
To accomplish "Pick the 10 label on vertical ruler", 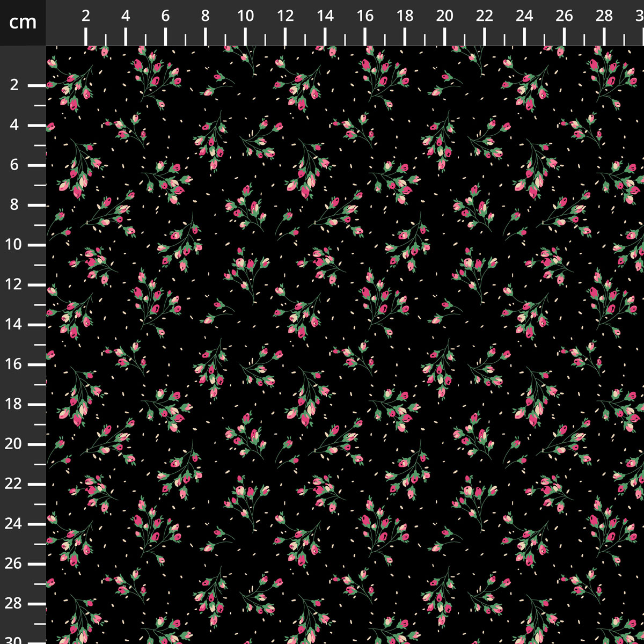I will [x=14, y=245].
